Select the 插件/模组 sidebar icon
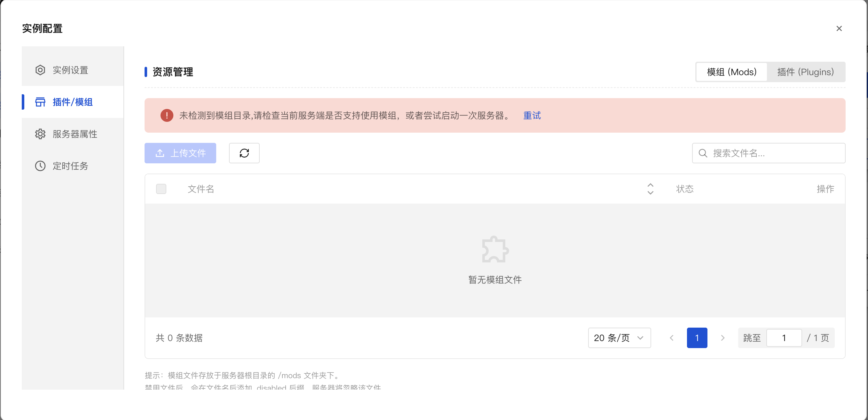The image size is (868, 420). (x=40, y=102)
